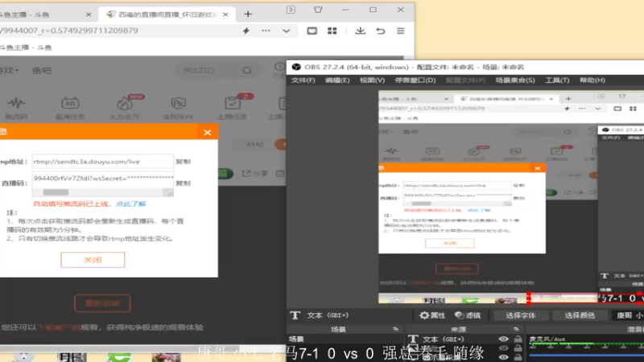Copy the 直播码 with 复制
This screenshot has height=362, width=644.
[x=183, y=183]
